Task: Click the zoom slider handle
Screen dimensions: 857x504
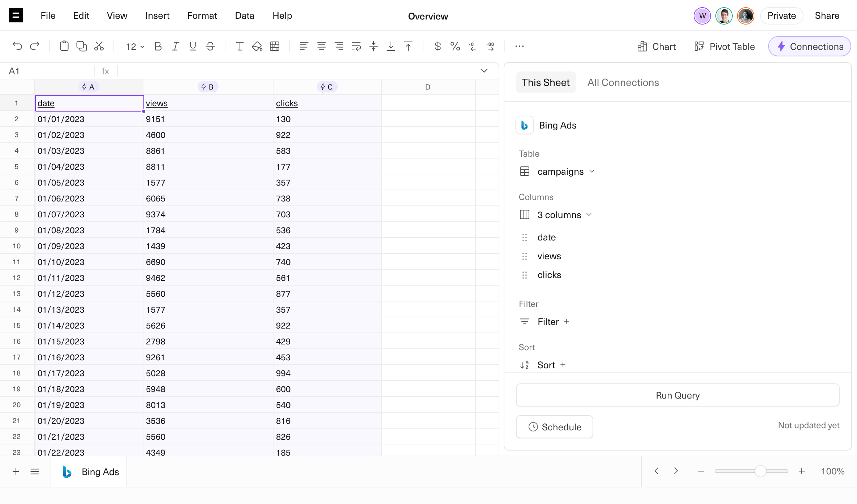Action: tap(760, 471)
